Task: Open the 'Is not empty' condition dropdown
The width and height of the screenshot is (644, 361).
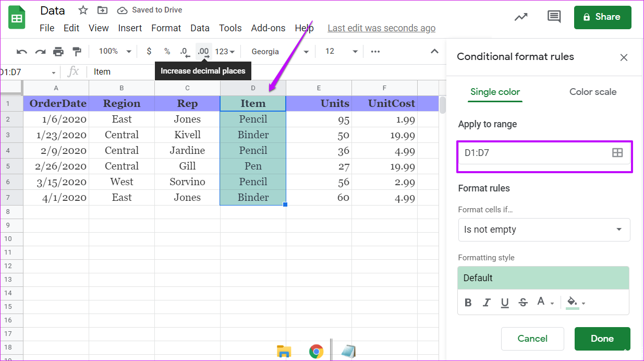Action: [x=544, y=230]
